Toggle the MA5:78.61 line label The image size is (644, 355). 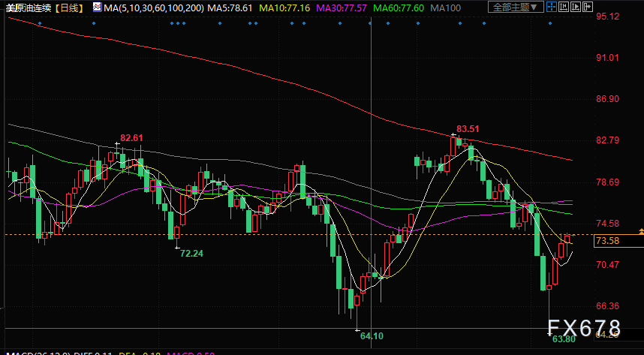(x=230, y=8)
